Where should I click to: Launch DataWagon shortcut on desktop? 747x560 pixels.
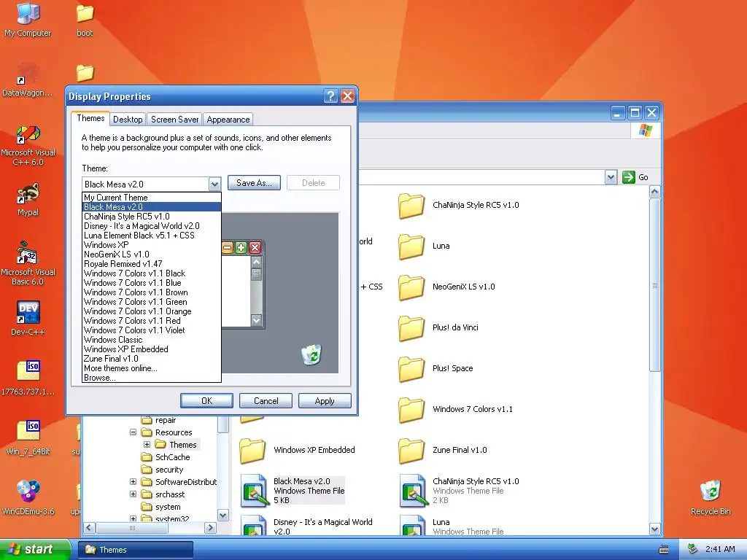pyautogui.click(x=28, y=79)
